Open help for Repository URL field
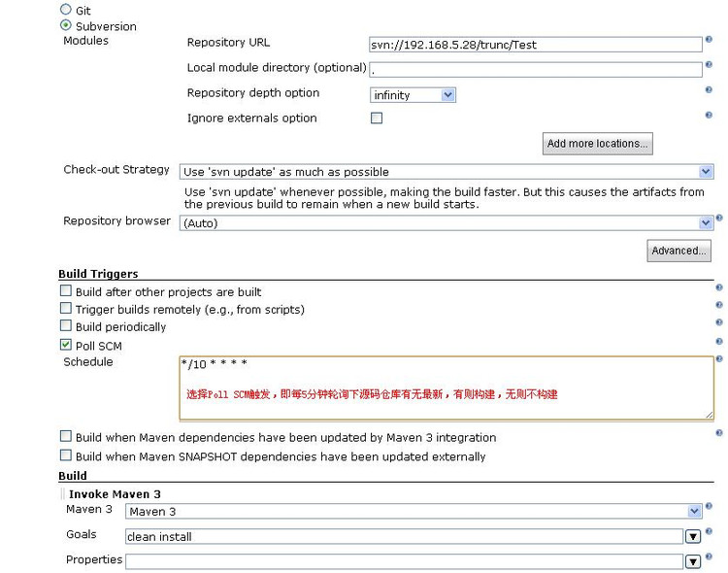Screen dimensions: 728x573 coord(709,40)
